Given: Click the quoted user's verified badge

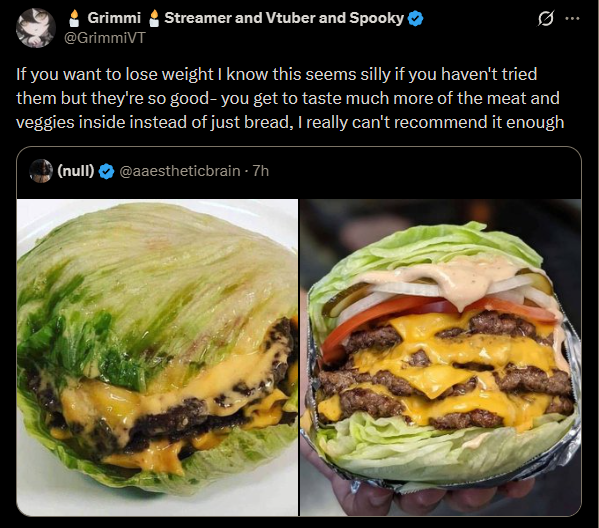Looking at the screenshot, I should 107,172.
